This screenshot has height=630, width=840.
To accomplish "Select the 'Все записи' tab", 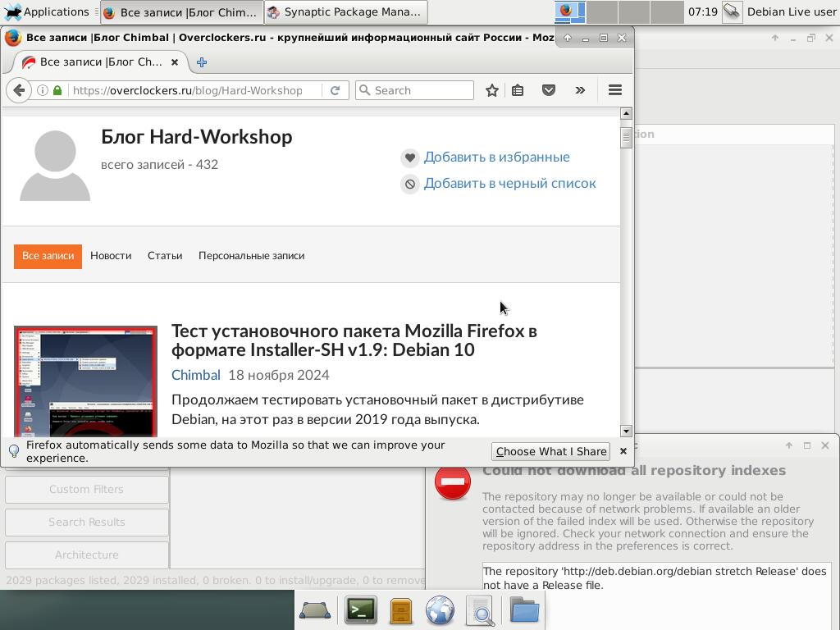I will (48, 256).
